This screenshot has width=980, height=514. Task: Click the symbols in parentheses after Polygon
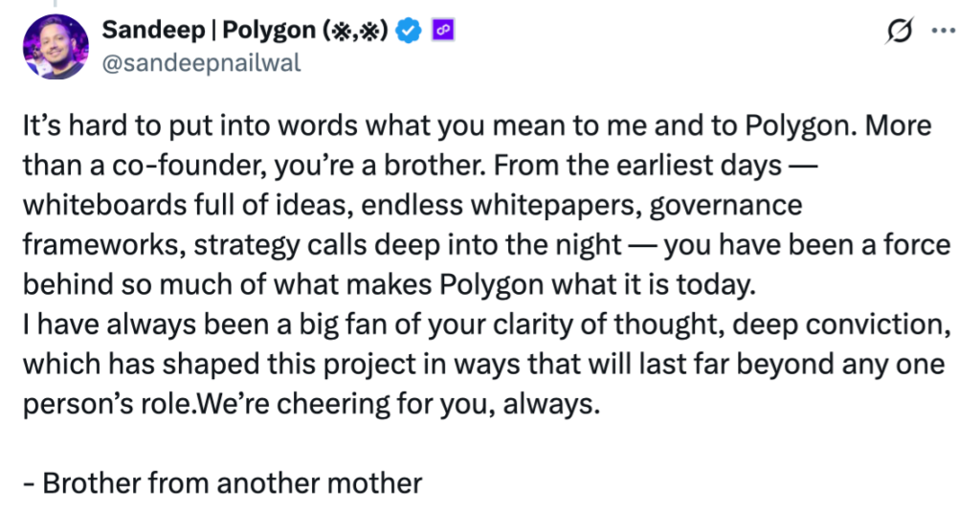(x=355, y=32)
